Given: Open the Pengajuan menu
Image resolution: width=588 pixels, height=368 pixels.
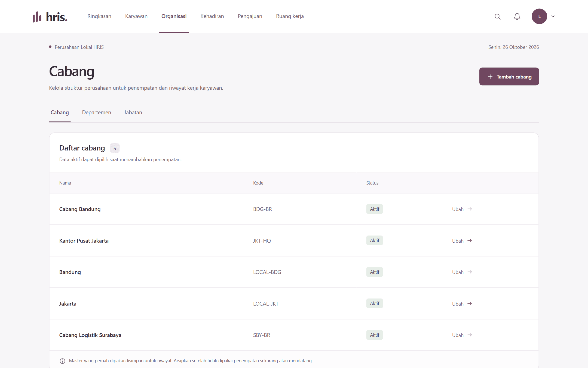Looking at the screenshot, I should tap(250, 16).
